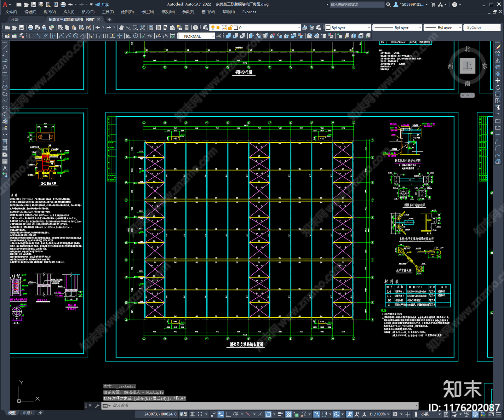Click the Customization gear in status bar
The height and width of the screenshot is (420, 504).
(x=395, y=414)
